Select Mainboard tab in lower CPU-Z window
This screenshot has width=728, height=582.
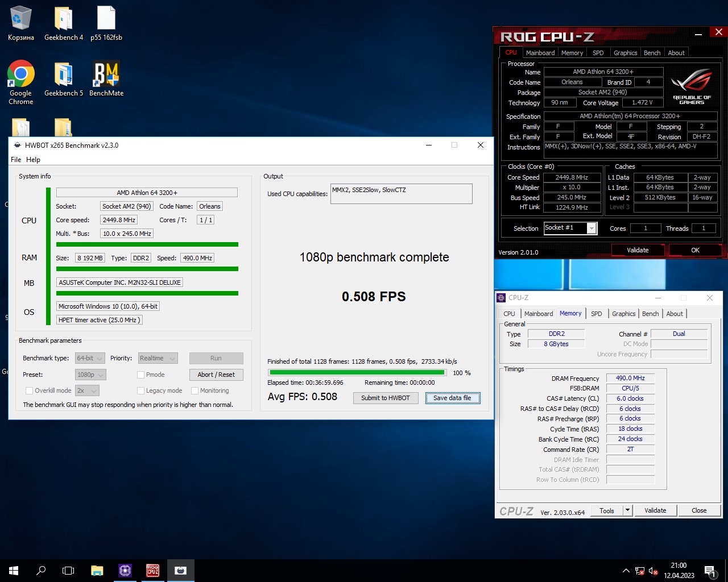[x=538, y=314]
